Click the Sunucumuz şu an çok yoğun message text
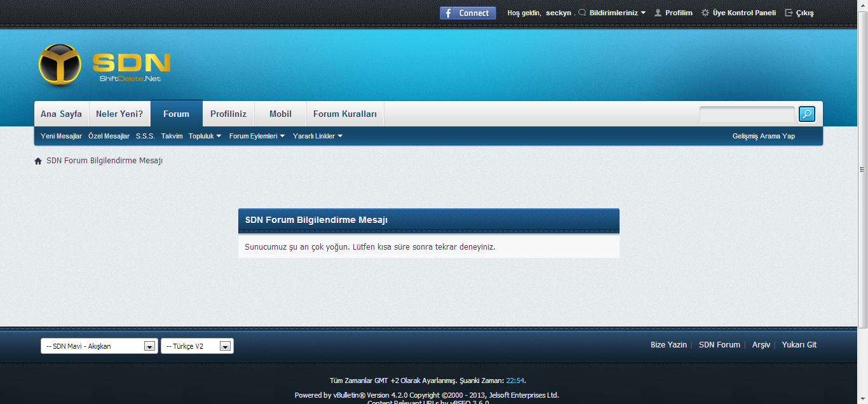 [370, 246]
